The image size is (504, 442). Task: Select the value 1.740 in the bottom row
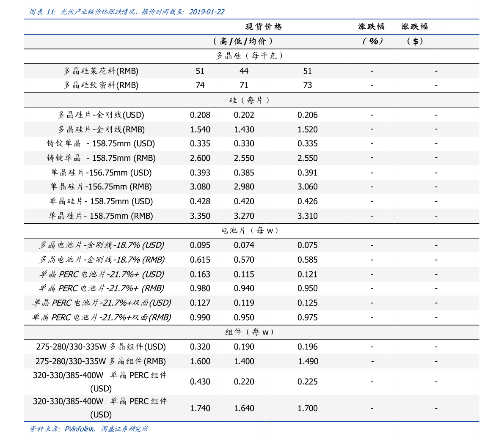click(x=200, y=408)
